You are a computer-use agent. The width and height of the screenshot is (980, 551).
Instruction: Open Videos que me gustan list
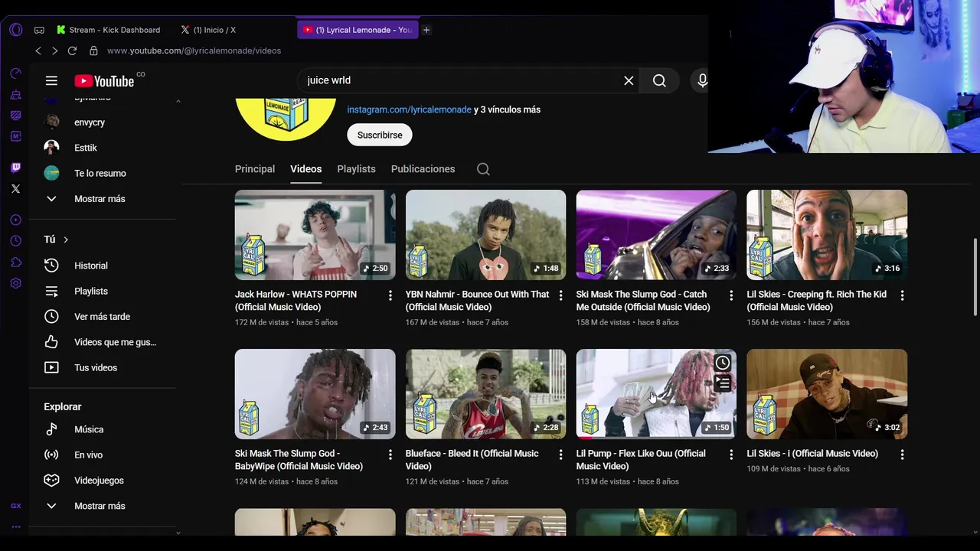pos(103,342)
